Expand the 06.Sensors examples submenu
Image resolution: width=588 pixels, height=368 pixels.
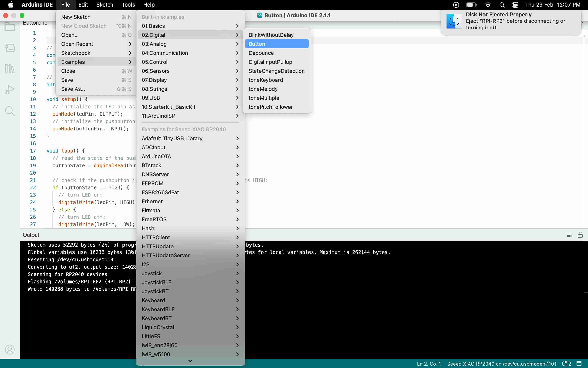[x=190, y=71]
